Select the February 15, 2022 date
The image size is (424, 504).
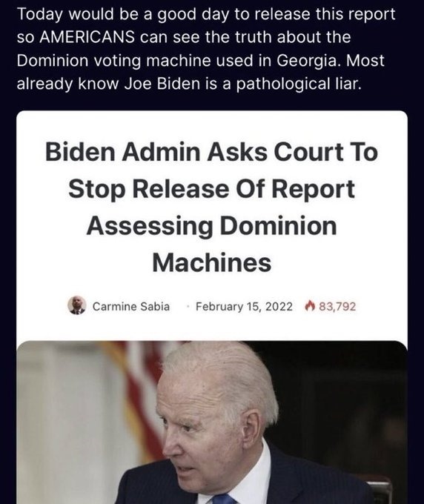(244, 307)
